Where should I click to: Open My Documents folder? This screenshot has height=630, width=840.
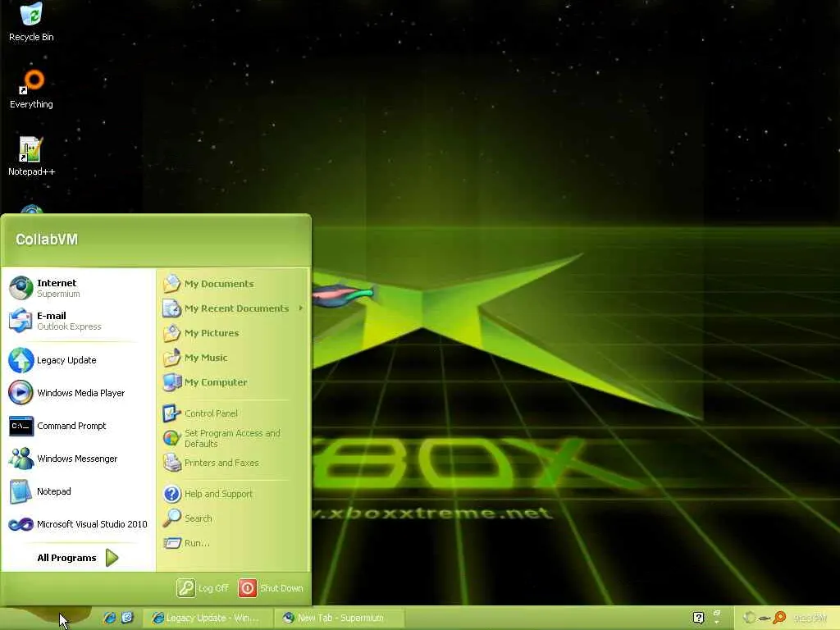coord(234,283)
